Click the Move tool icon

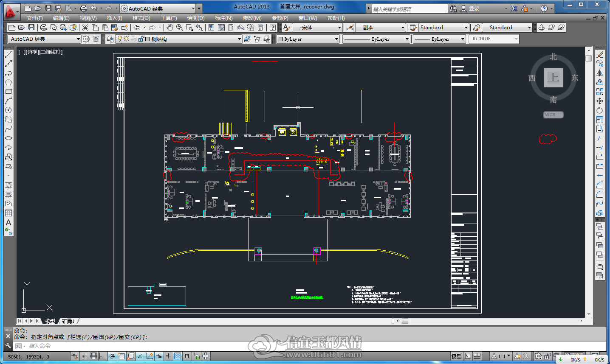(x=600, y=101)
